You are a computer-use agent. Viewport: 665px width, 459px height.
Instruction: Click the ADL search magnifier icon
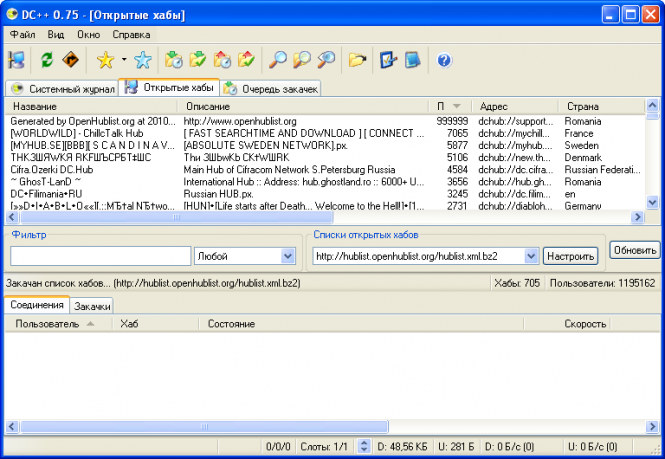(302, 60)
